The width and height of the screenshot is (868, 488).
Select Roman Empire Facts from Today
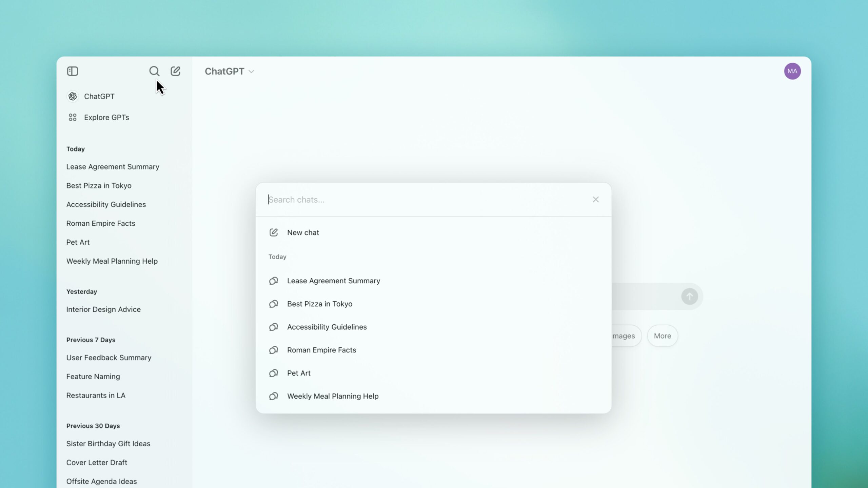click(x=321, y=350)
